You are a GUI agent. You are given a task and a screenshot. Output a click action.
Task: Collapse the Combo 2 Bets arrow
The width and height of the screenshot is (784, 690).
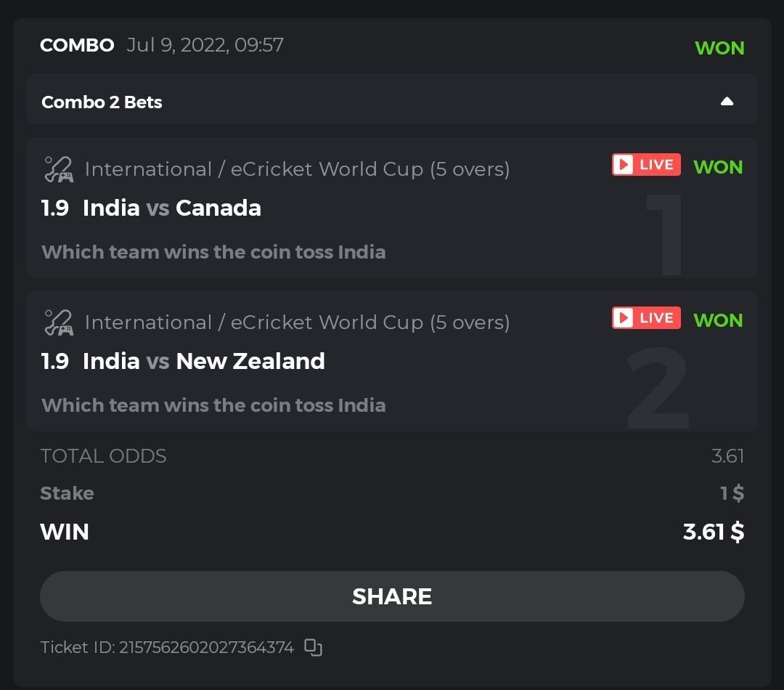727,102
